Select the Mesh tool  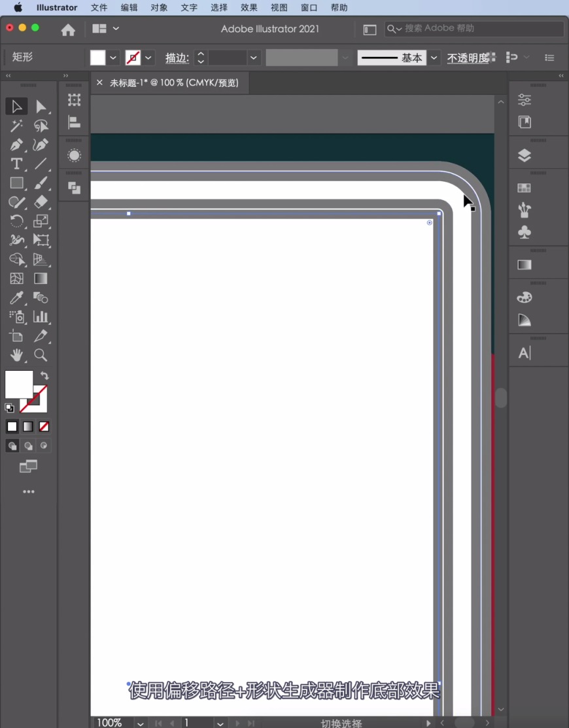tap(17, 278)
